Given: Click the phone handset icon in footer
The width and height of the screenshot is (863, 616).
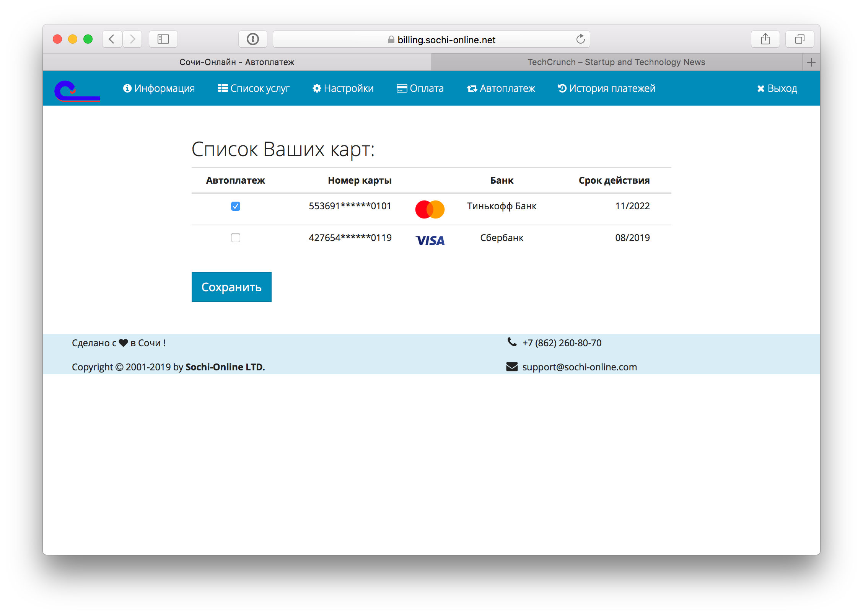Looking at the screenshot, I should tap(512, 342).
